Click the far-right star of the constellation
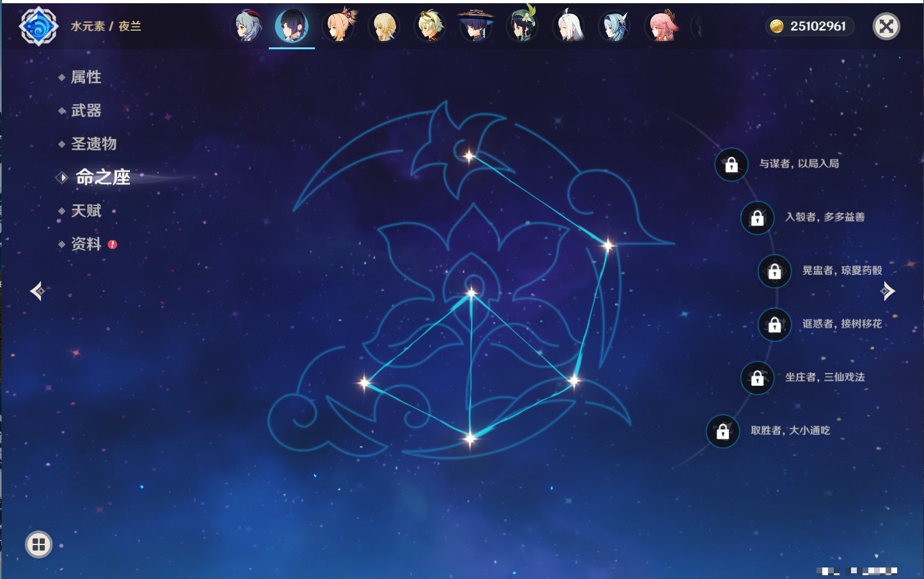This screenshot has height=579, width=924. point(607,244)
